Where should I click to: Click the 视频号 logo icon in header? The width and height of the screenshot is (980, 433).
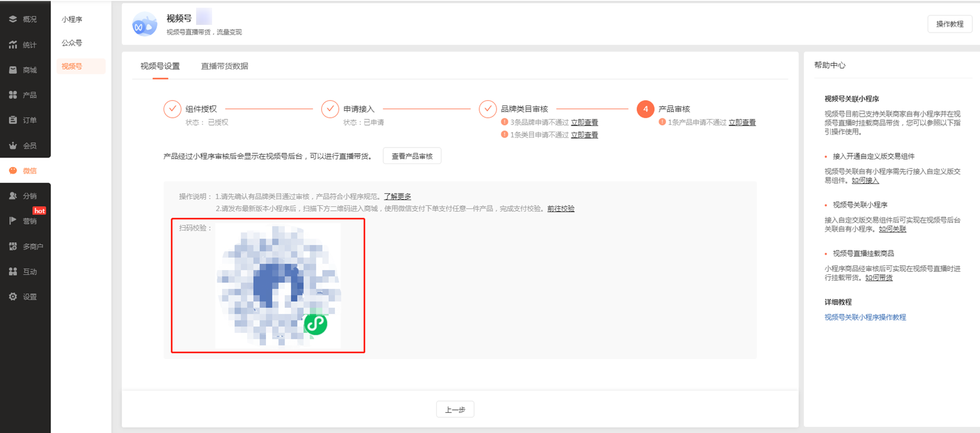pos(145,24)
